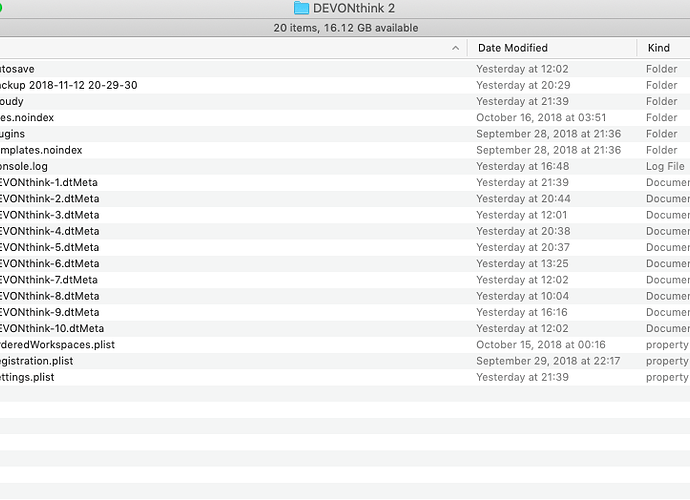Click 'Yesterday at 20:29' date cell

pyautogui.click(x=523, y=85)
